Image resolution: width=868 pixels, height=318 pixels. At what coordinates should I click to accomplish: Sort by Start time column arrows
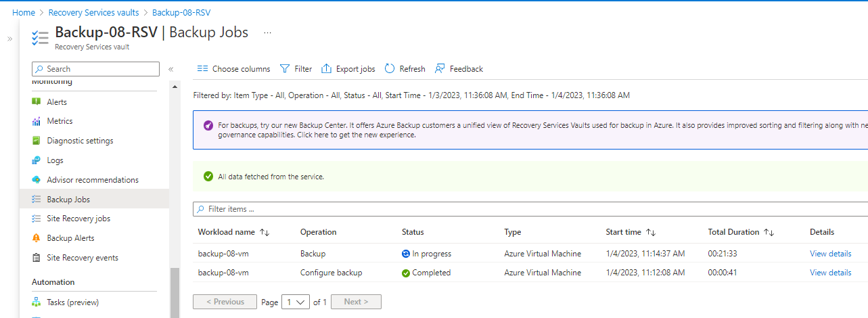point(651,232)
